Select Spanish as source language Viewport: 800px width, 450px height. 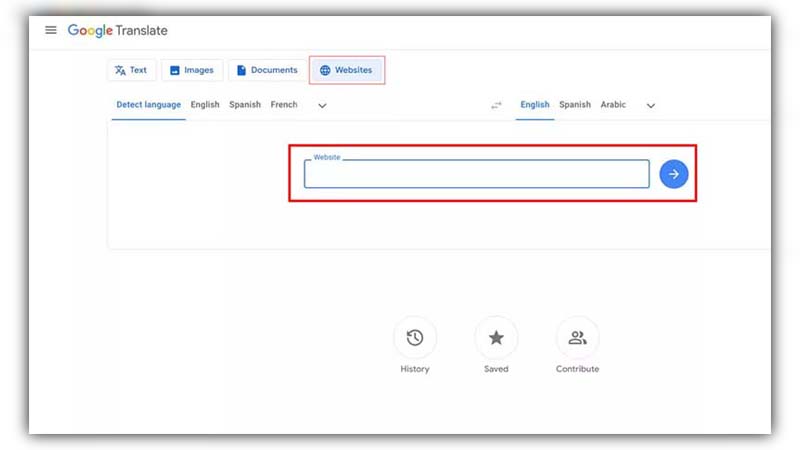(x=244, y=105)
